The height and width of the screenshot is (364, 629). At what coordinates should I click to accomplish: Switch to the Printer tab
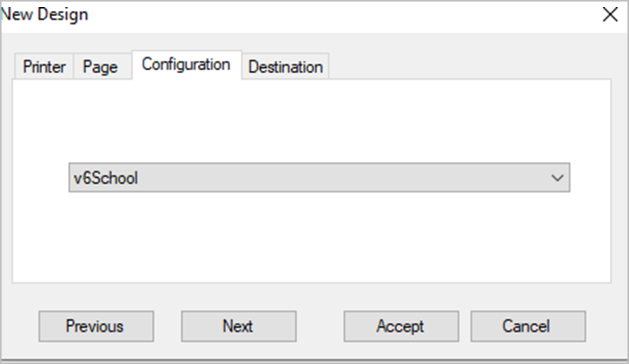coord(43,66)
